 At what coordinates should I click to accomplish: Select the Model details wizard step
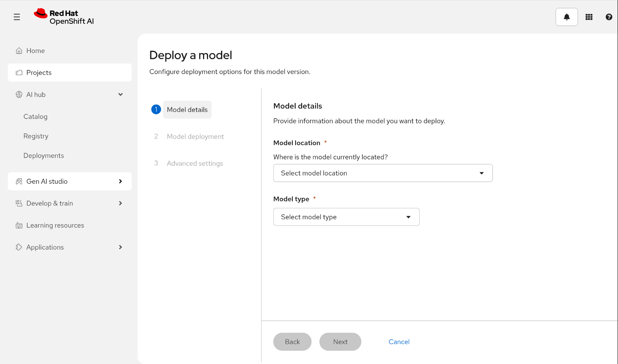[x=187, y=110]
